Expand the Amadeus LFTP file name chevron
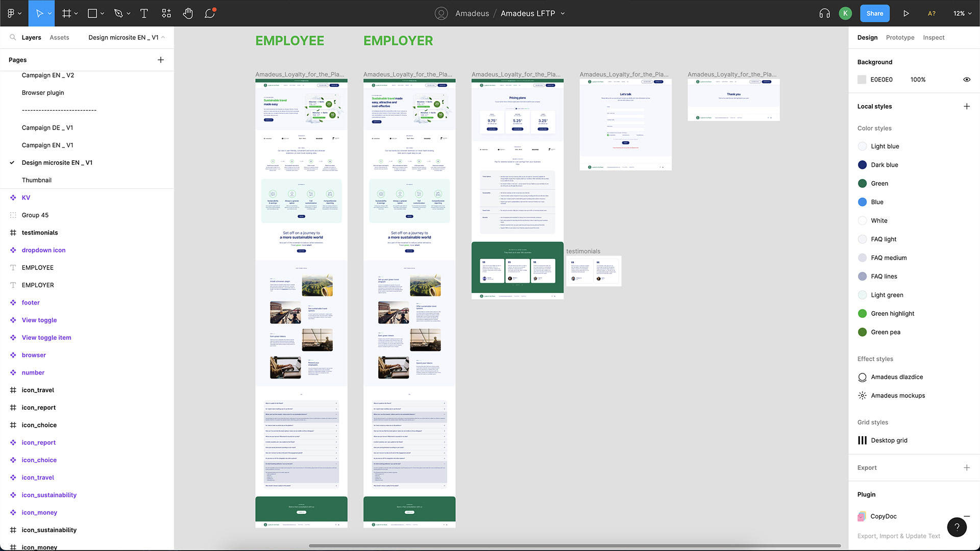 coord(563,14)
